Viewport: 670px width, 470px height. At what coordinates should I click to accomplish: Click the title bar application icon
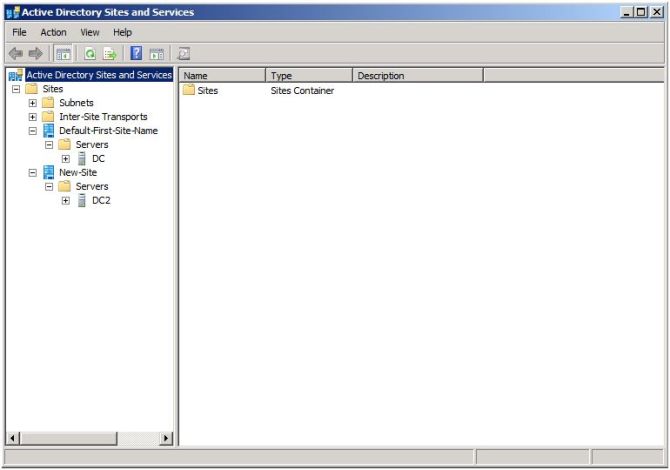click(x=12, y=12)
